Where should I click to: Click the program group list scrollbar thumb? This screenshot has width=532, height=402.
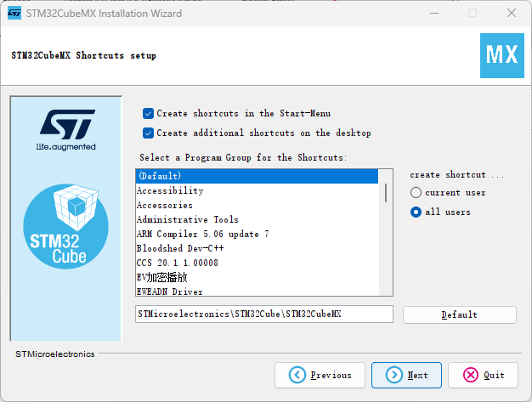(386, 193)
